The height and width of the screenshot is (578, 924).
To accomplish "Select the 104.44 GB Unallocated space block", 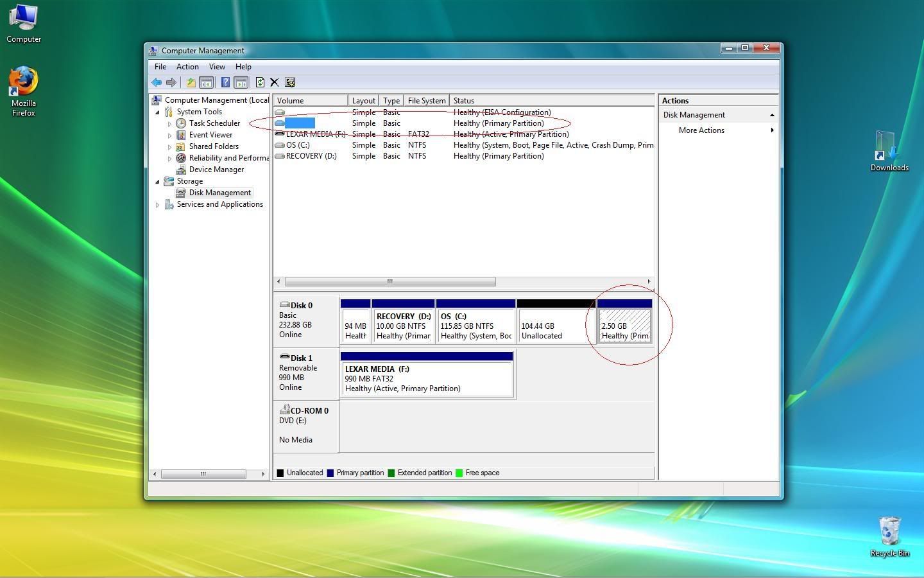I will [x=553, y=326].
